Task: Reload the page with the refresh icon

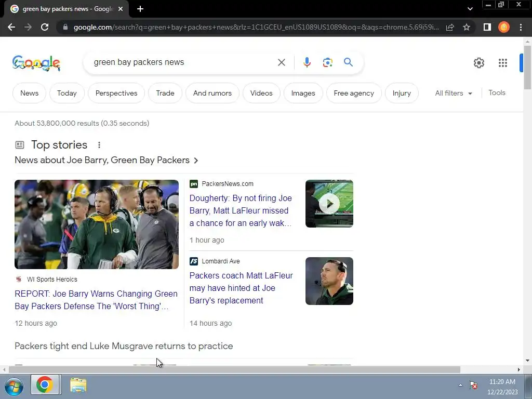Action: tap(45, 27)
